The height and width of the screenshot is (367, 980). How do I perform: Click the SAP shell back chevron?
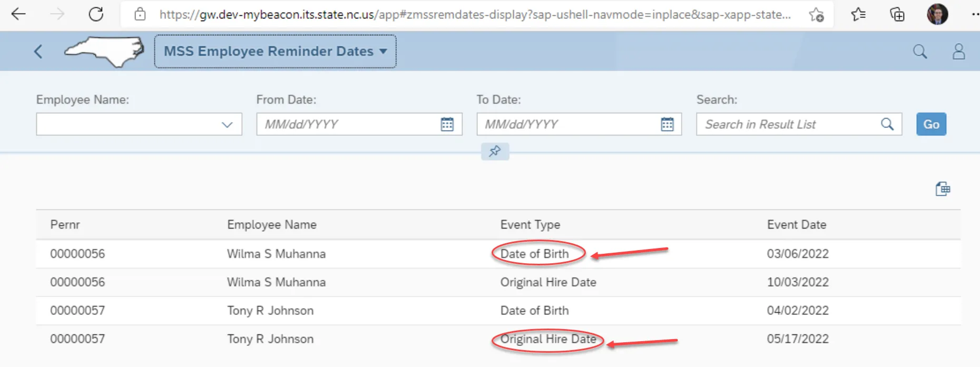pos(38,52)
